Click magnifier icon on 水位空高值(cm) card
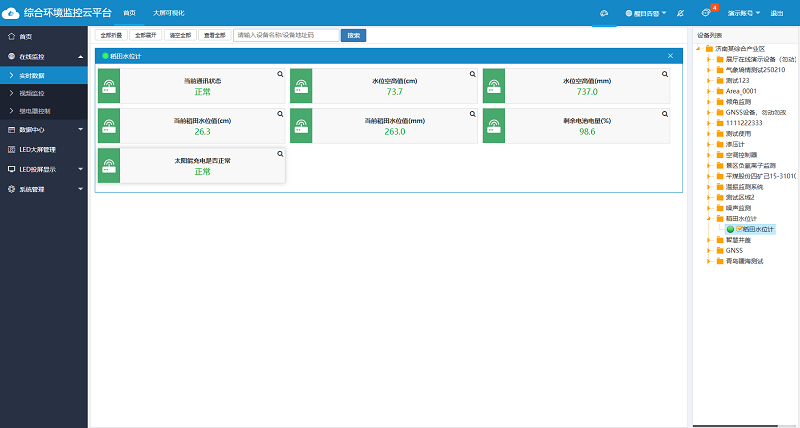 pos(472,74)
